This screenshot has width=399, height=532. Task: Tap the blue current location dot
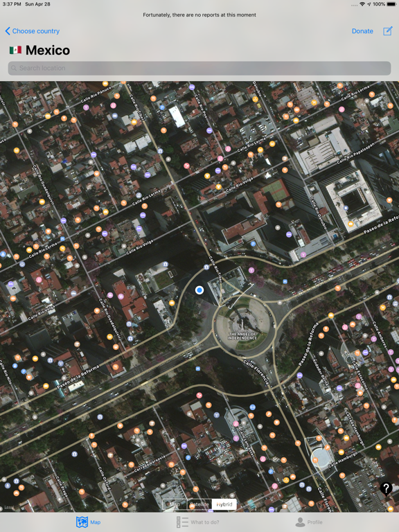coord(199,290)
